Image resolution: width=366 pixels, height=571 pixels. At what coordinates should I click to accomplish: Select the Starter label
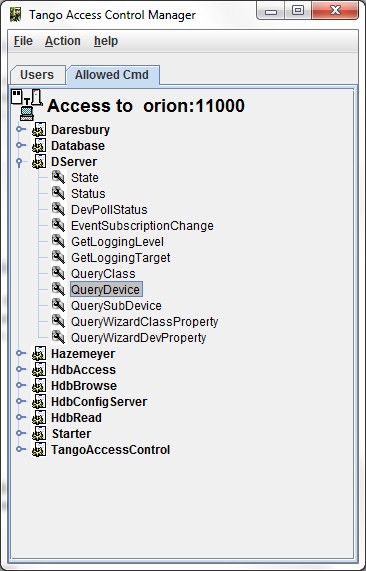point(71,434)
